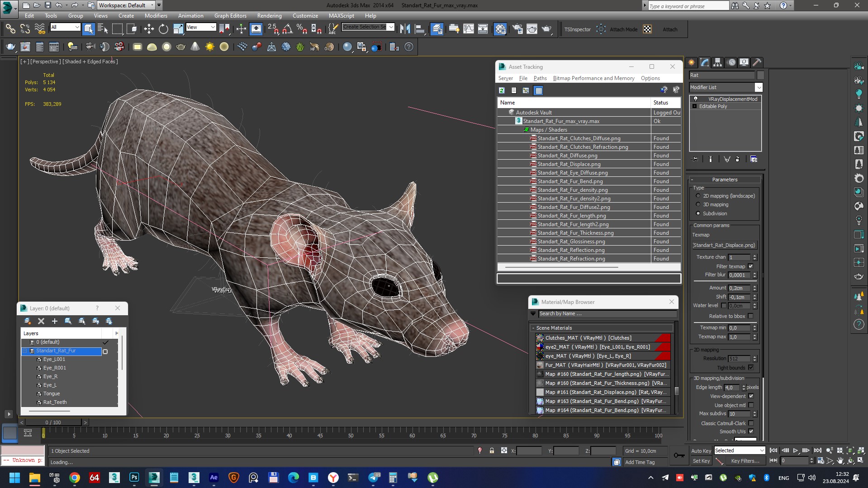Click the Set Key button
Screen dimensions: 868x488
pos(701,461)
